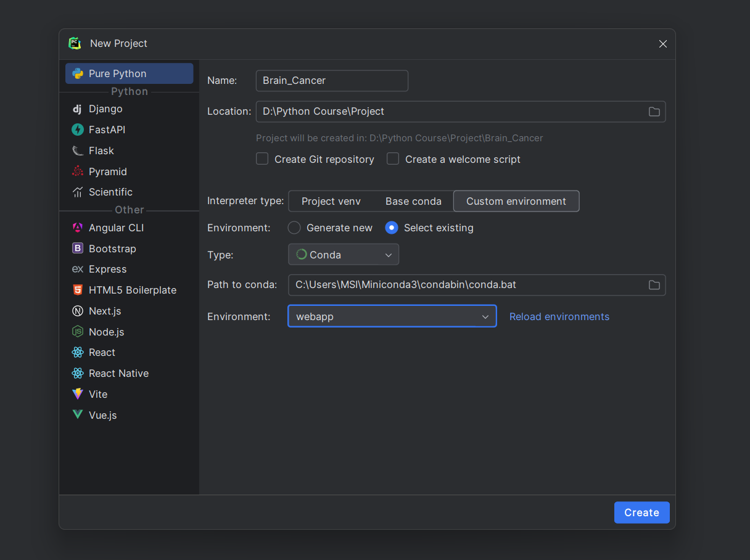Click the folder icon in Location field

(654, 112)
